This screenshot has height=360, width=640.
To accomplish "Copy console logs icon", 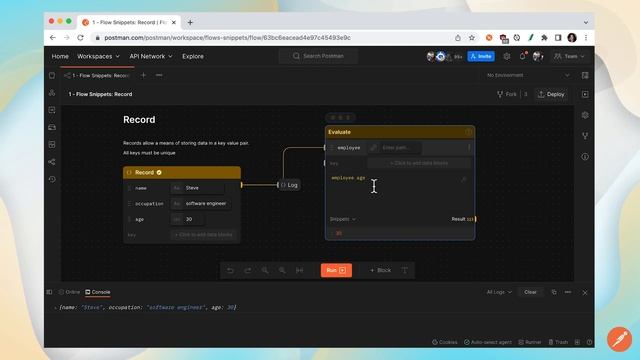I will (x=554, y=292).
